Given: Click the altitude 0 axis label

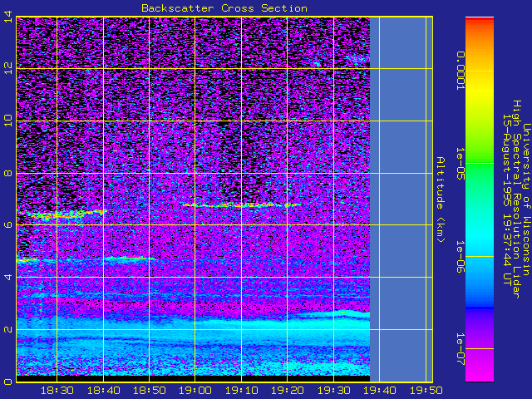Looking at the screenshot, I should point(7,382).
